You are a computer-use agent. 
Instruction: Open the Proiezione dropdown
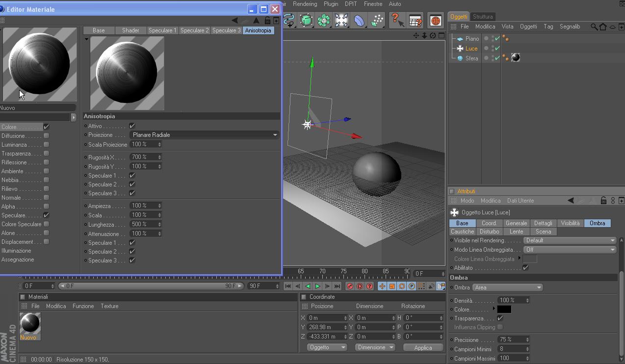tap(204, 135)
